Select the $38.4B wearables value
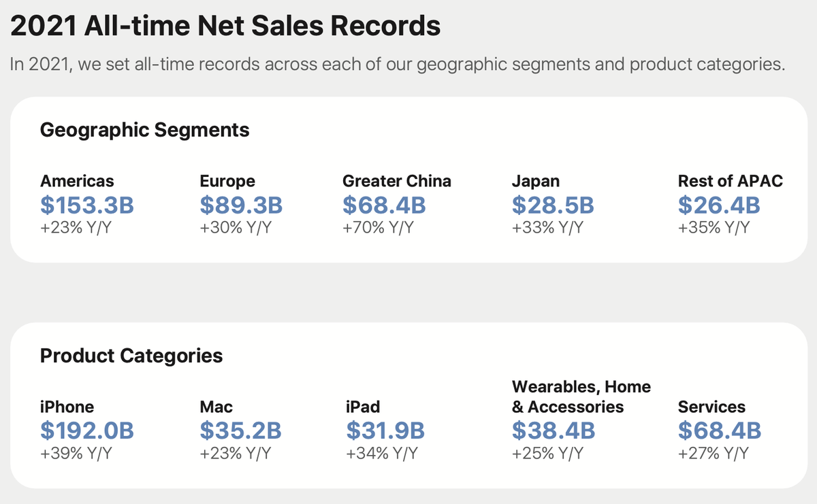This screenshot has width=817, height=504. [x=554, y=431]
